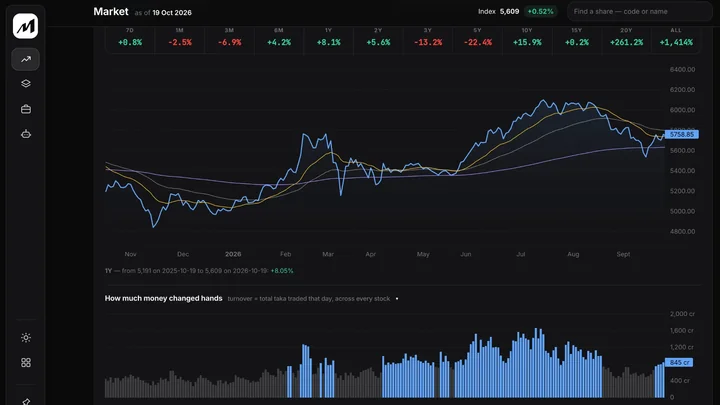The width and height of the screenshot is (720, 405).
Task: Click the Jun label on time axis
Action: pos(466,254)
